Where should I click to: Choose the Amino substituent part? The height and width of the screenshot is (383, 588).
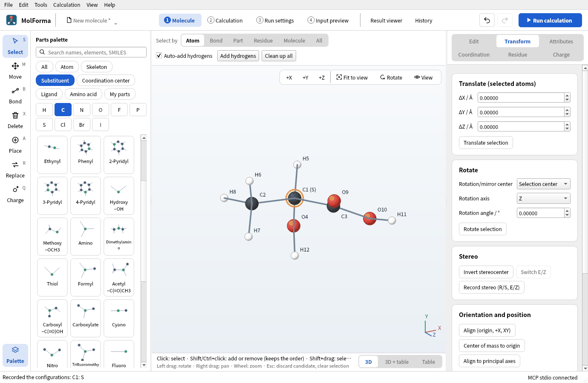[86, 237]
